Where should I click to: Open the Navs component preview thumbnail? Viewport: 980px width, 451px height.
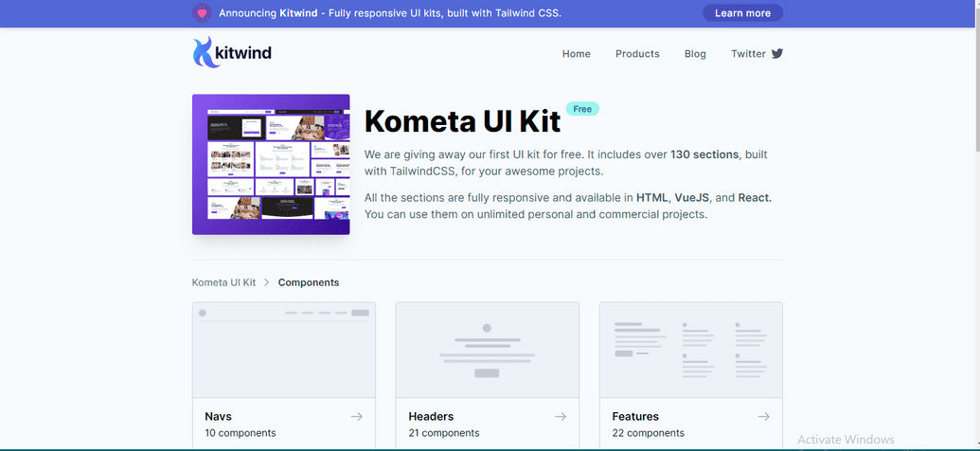(284, 351)
